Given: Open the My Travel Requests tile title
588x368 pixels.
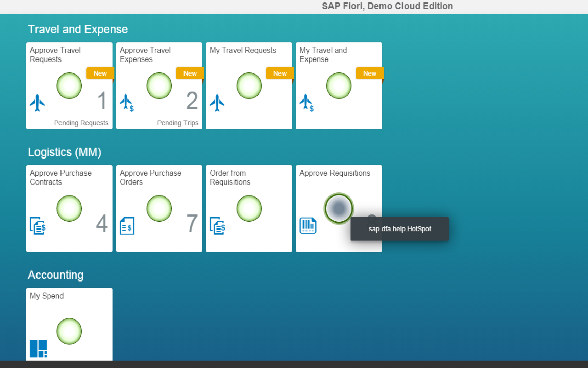Looking at the screenshot, I should pos(243,50).
